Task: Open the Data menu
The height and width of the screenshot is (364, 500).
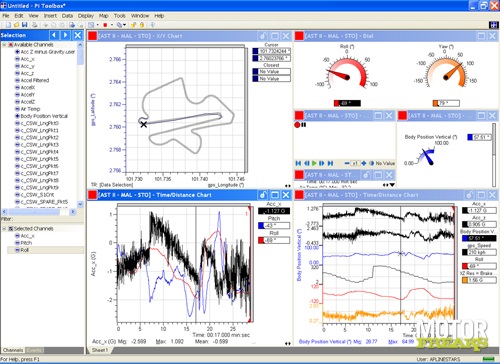Action: click(67, 16)
